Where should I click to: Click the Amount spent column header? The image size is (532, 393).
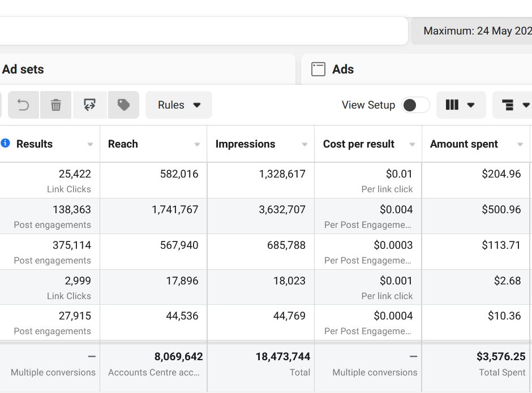(464, 144)
